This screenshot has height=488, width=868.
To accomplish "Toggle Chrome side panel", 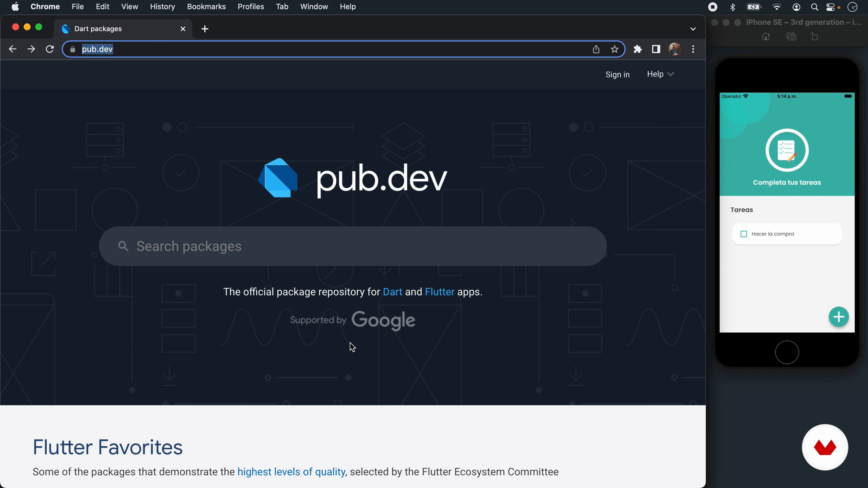I will 656,49.
